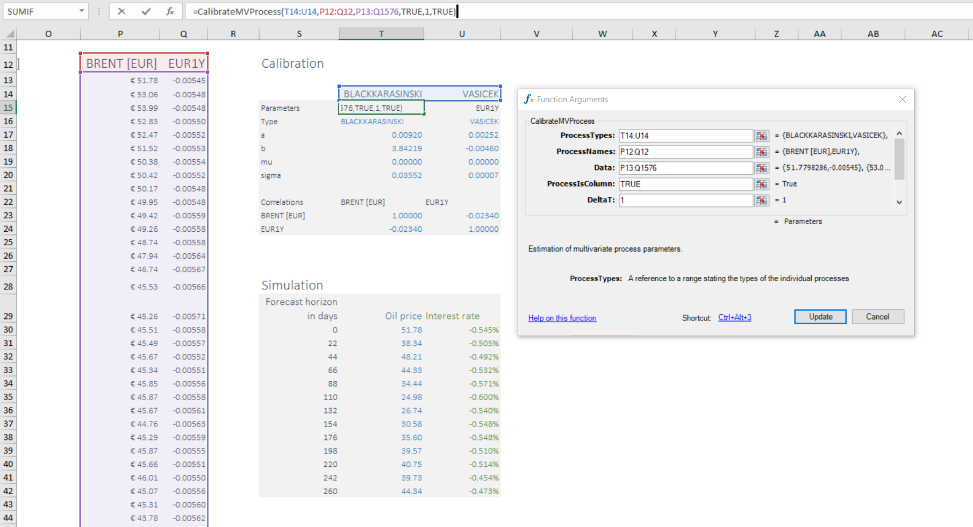Click range selector icon for ProcessIsColumn
This screenshot has height=527, width=973.
(761, 184)
